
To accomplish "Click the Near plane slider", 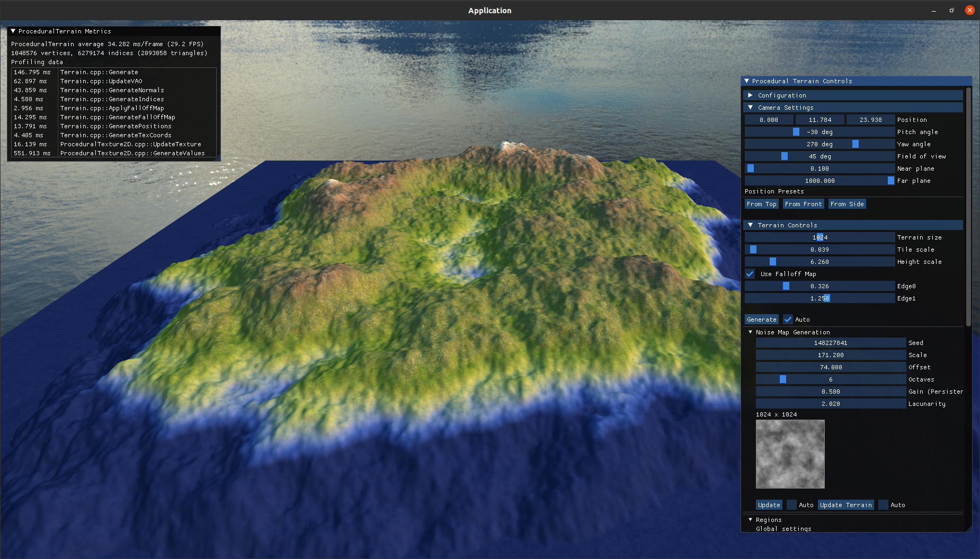I will click(x=819, y=168).
